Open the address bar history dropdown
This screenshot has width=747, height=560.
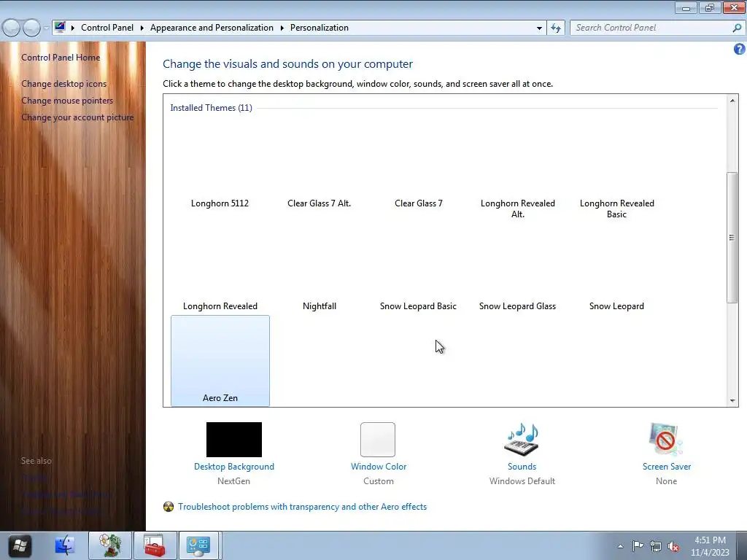pyautogui.click(x=539, y=28)
